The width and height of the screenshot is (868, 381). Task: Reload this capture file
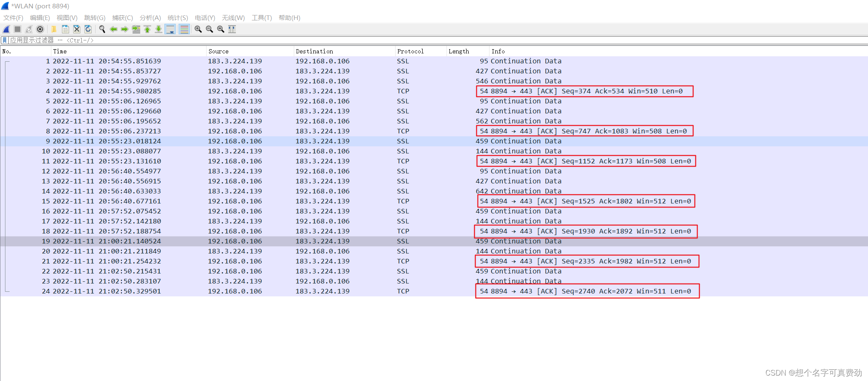tap(88, 29)
